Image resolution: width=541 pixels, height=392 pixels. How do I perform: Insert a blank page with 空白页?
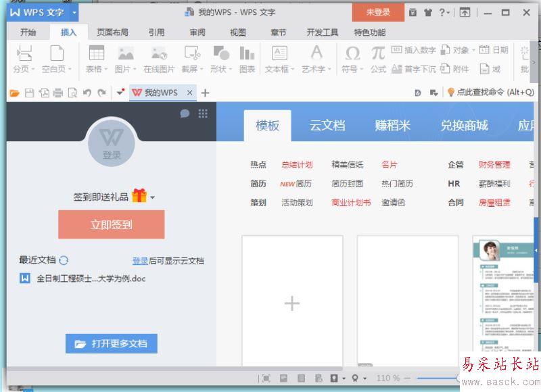coord(57,59)
